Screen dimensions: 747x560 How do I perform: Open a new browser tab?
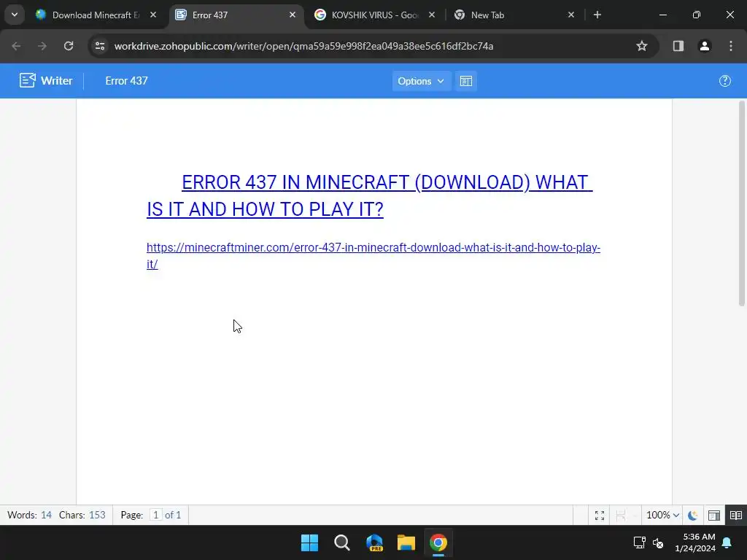(597, 15)
